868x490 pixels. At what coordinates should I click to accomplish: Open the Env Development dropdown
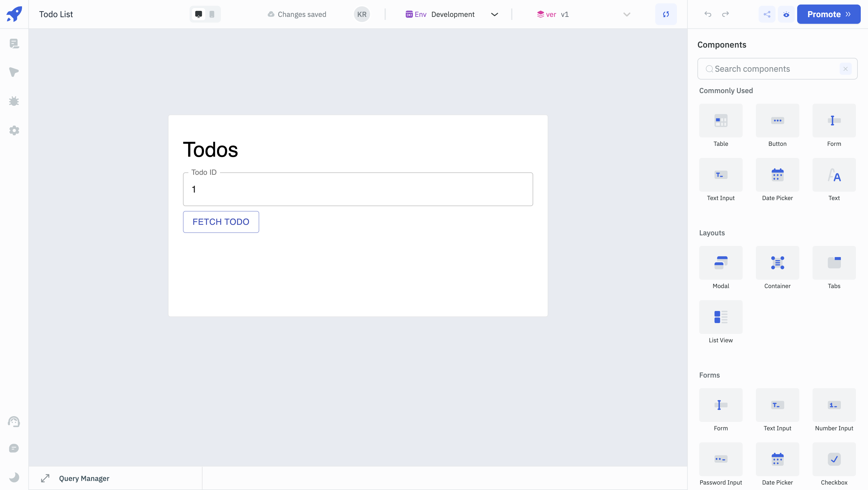[452, 14]
